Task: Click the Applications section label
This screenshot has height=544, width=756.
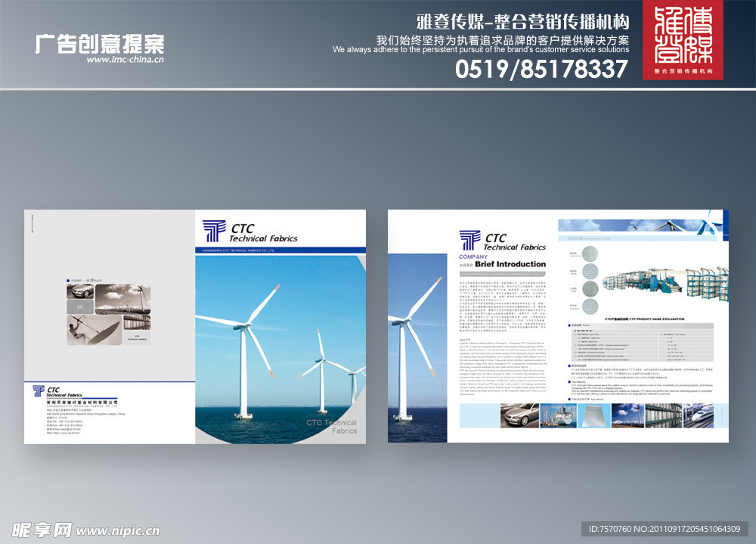Action: (587, 399)
